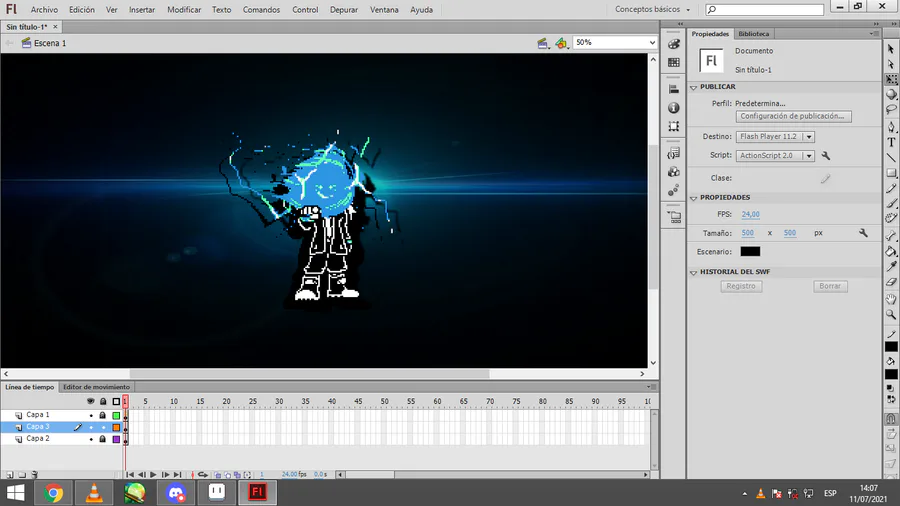Select the Paint Bucket tool
This screenshot has height=506, width=900.
click(891, 251)
